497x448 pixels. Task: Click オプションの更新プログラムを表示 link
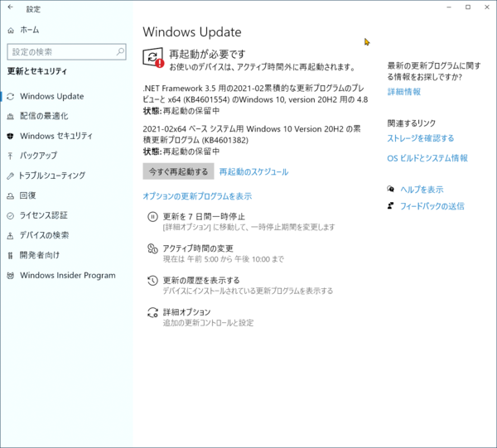[197, 196]
